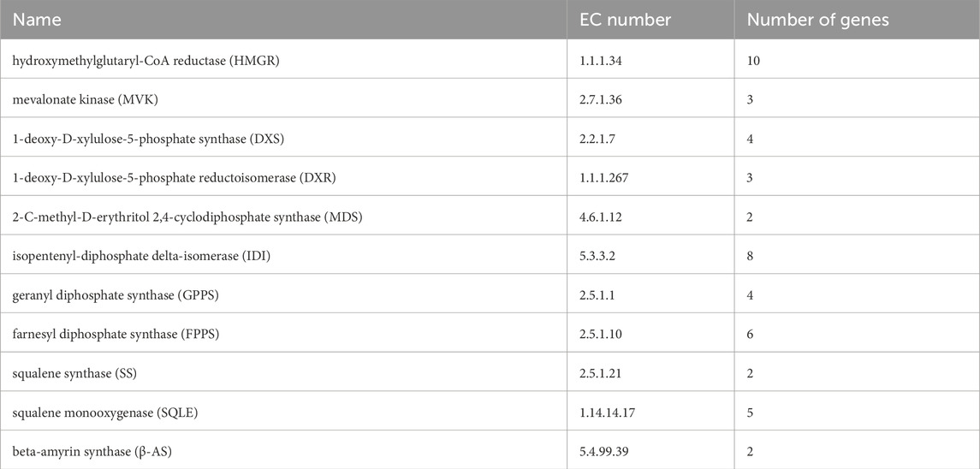
Task: Click EC number 5.4.99.39
Action: point(603,452)
